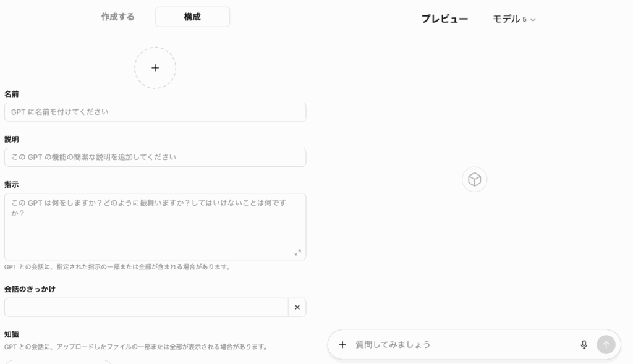
Task: Focus the 質問してみましょう message field
Action: tap(464, 344)
